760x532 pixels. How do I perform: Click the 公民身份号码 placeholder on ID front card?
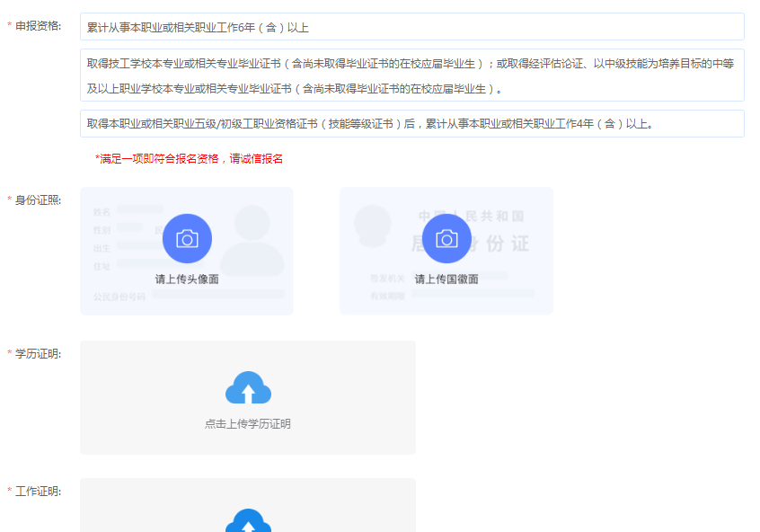(119, 297)
